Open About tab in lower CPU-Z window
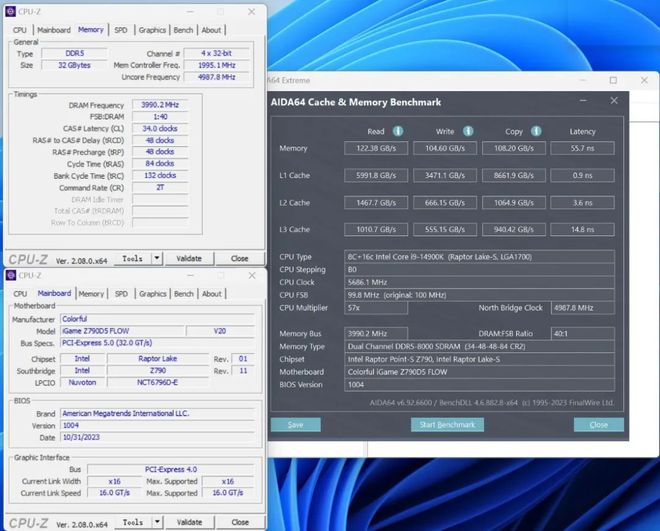Image resolution: width=660 pixels, height=531 pixels. tap(212, 294)
